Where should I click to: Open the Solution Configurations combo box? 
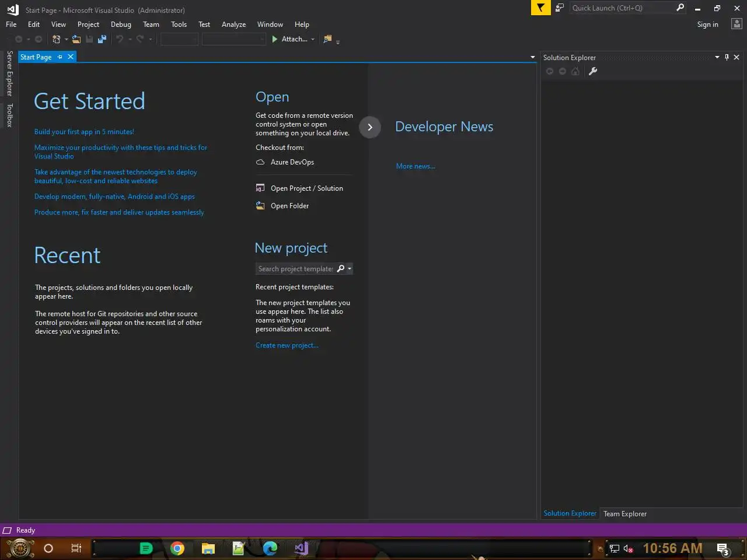(179, 39)
